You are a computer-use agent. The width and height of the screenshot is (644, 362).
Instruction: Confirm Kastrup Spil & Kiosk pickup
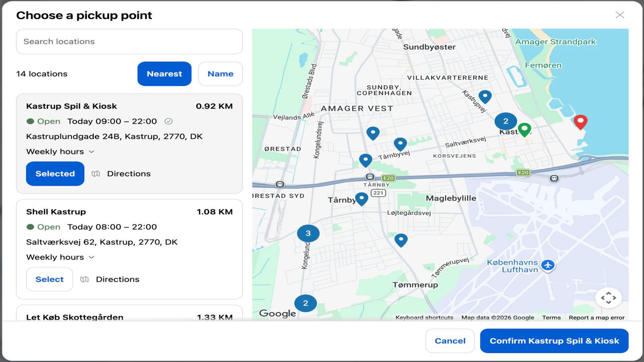554,341
